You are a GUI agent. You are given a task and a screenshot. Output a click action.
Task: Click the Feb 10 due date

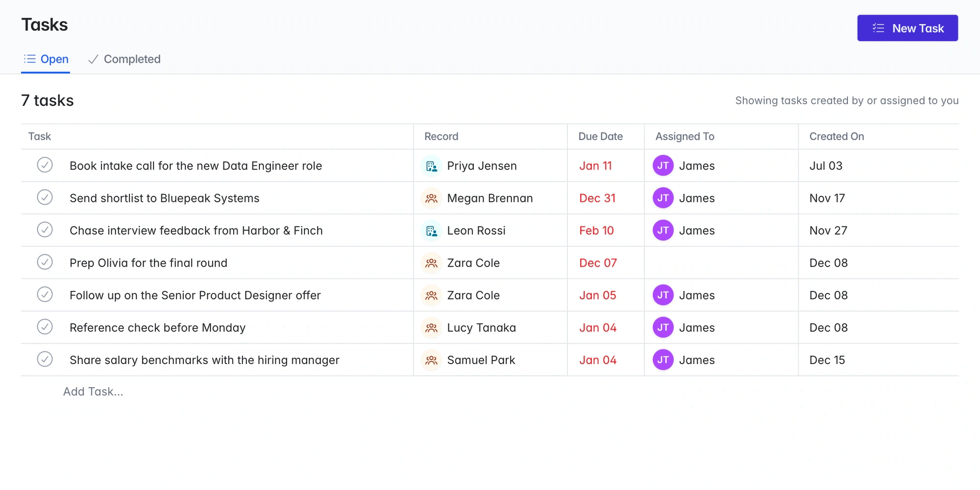tap(596, 231)
